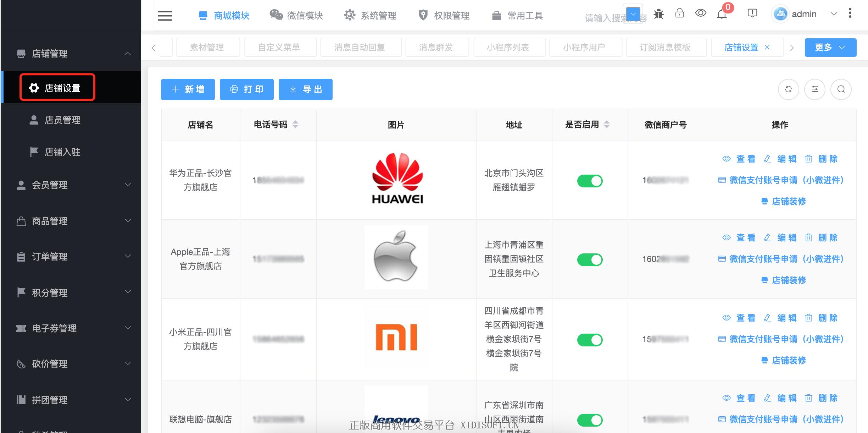Screen dimensions: 868x433
Task: Click the Huawei logo image
Action: [x=397, y=179]
